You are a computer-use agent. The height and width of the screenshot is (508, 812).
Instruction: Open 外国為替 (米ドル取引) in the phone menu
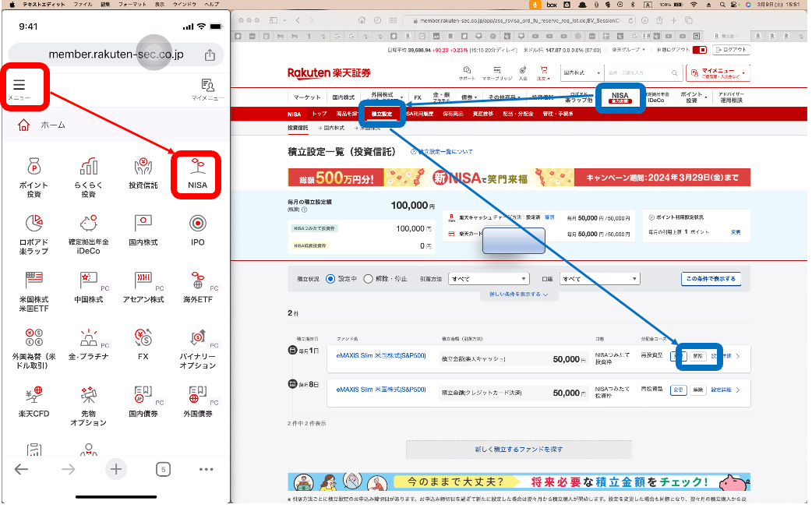click(x=34, y=349)
